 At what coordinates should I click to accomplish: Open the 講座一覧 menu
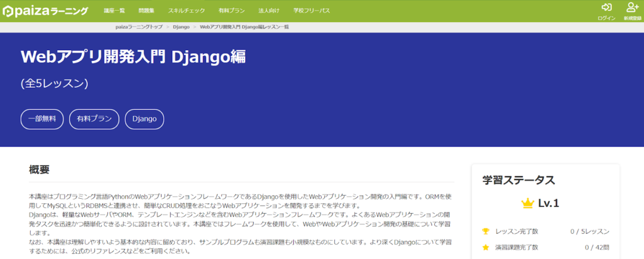click(x=114, y=11)
